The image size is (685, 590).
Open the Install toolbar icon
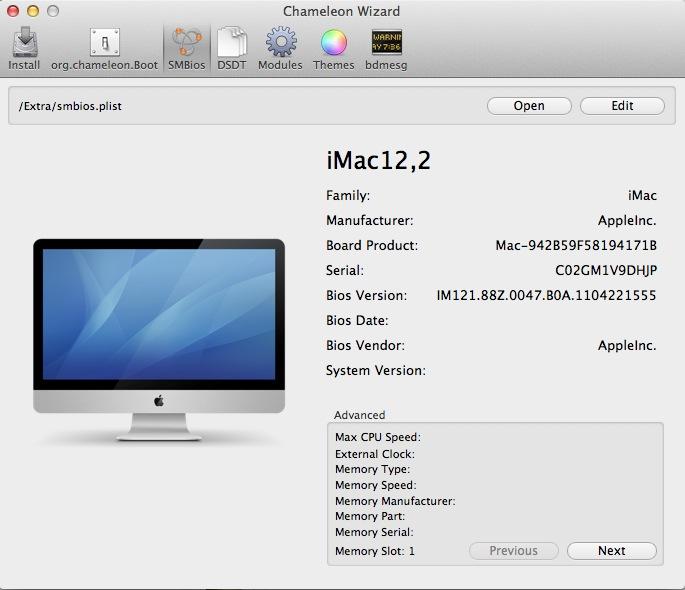click(24, 48)
